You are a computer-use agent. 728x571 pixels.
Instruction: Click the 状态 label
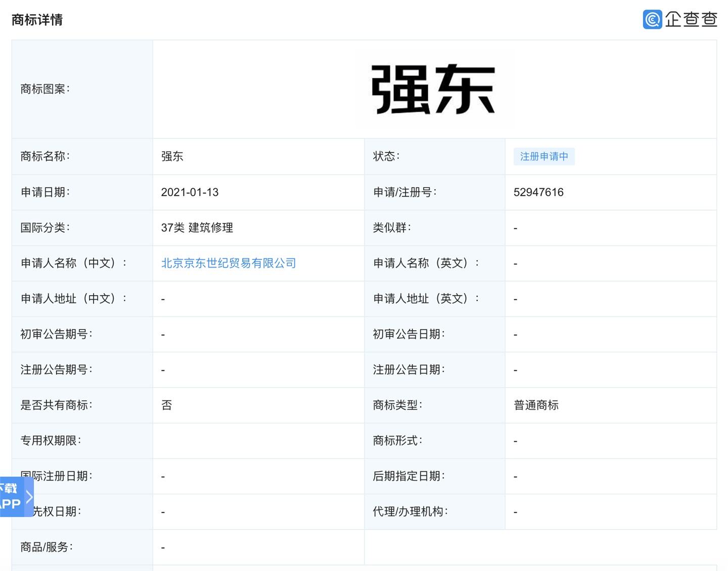coord(386,156)
